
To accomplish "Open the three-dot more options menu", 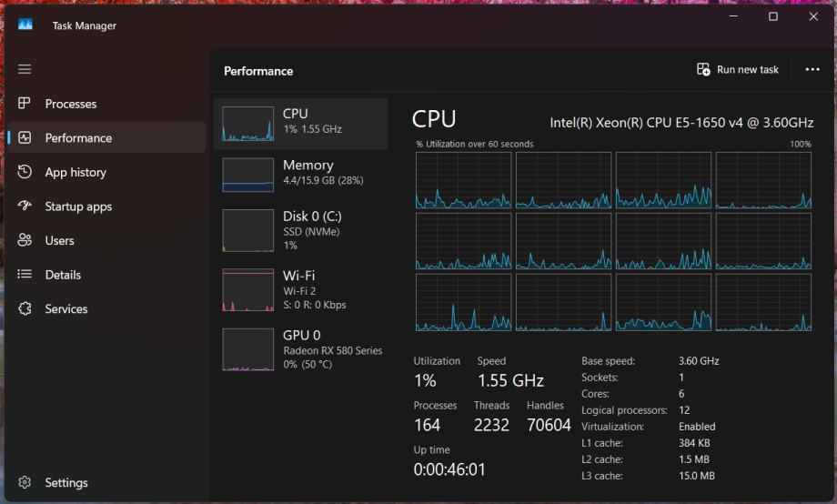I will 812,70.
